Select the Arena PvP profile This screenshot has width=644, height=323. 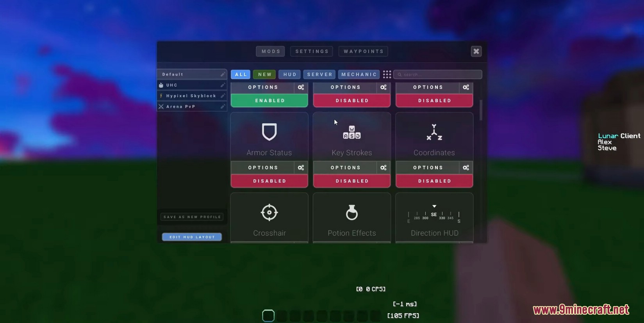[192, 106]
